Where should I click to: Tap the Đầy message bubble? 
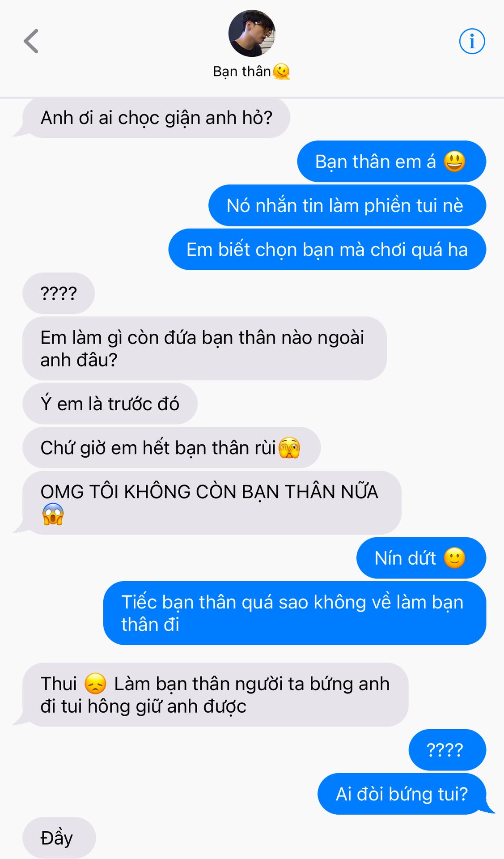coord(59,838)
